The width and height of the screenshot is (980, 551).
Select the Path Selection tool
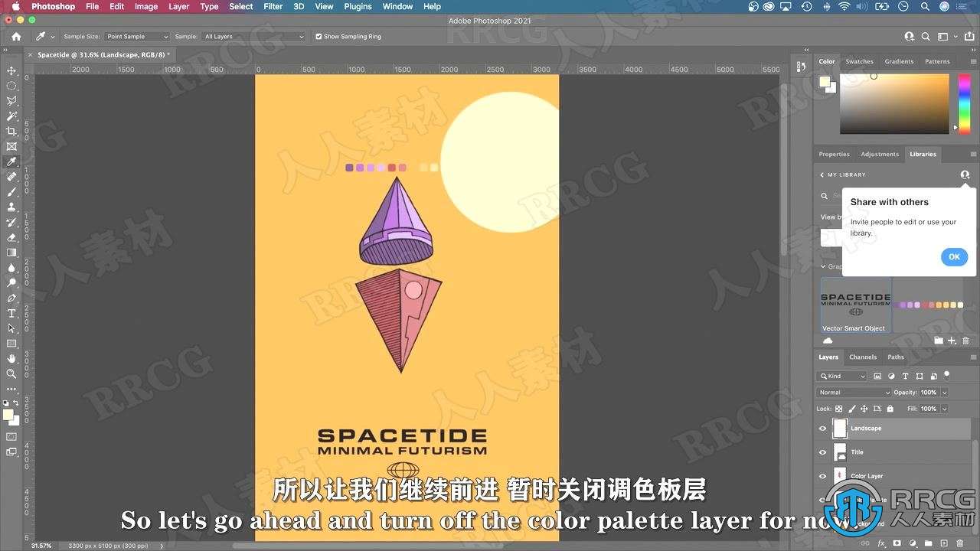[x=11, y=328]
